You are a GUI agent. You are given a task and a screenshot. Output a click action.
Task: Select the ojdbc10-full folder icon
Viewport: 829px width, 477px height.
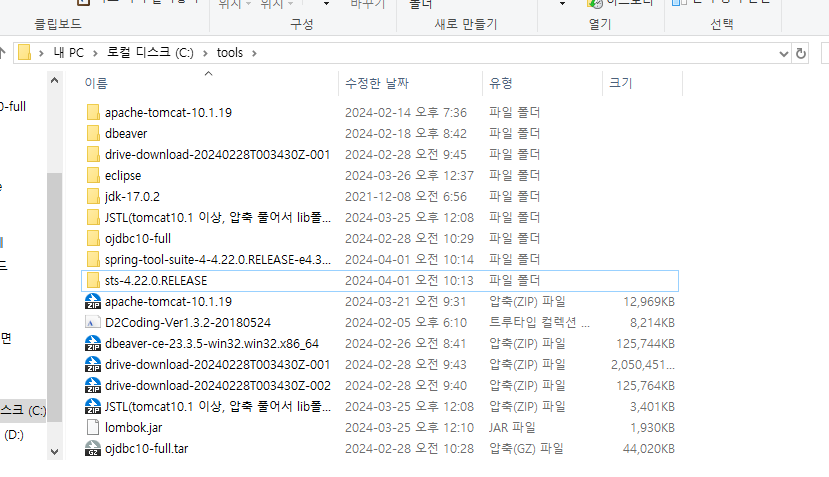point(93,238)
